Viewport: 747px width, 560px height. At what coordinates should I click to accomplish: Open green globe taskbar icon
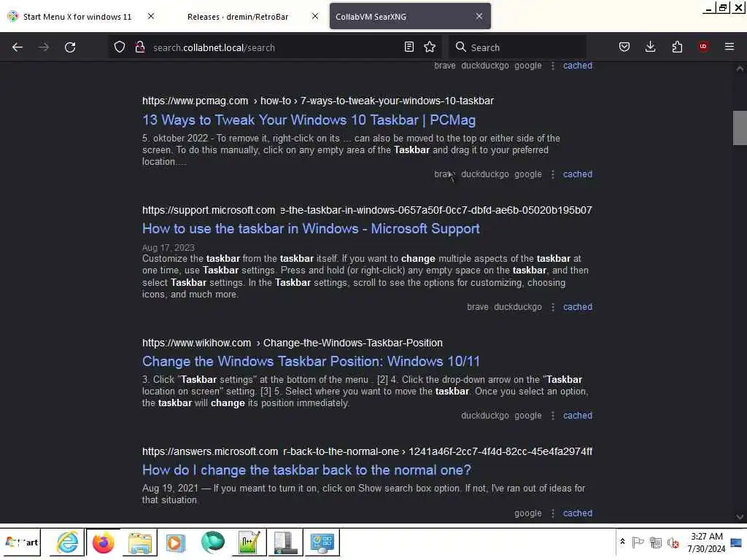point(212,542)
